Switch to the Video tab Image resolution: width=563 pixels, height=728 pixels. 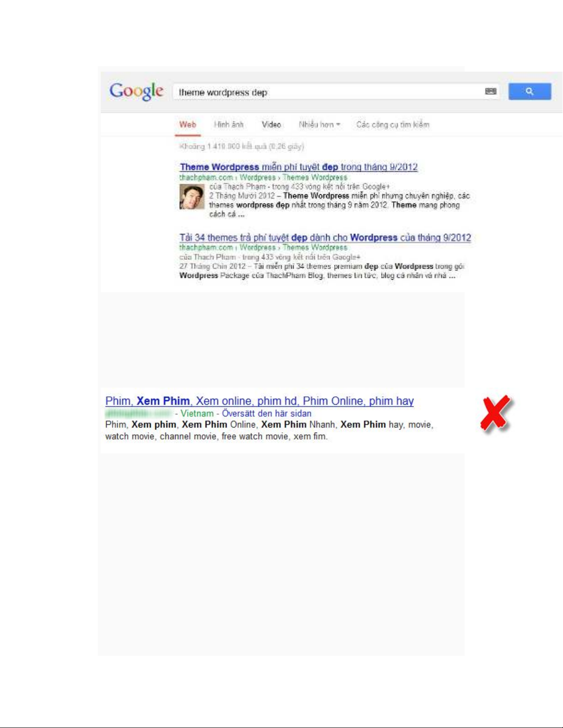pyautogui.click(x=271, y=124)
